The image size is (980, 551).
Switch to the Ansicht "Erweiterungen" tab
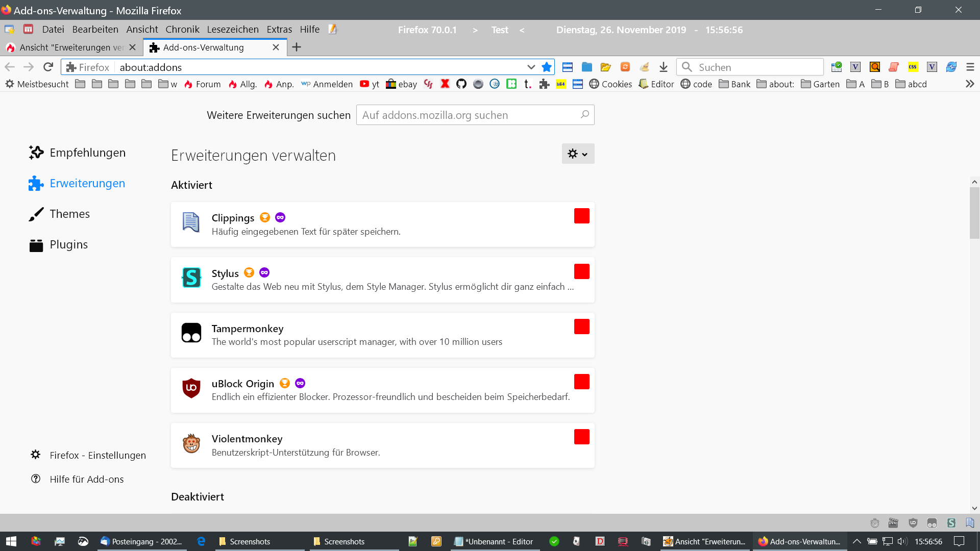click(x=71, y=47)
